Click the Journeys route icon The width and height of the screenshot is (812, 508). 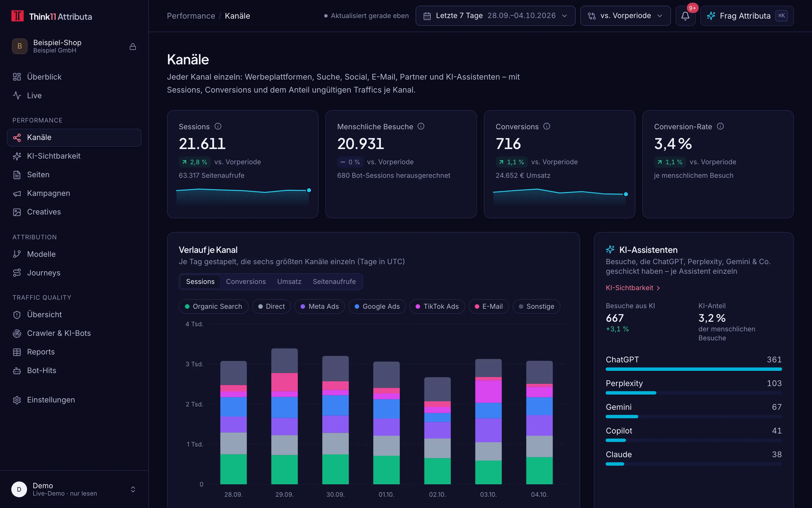(x=17, y=273)
